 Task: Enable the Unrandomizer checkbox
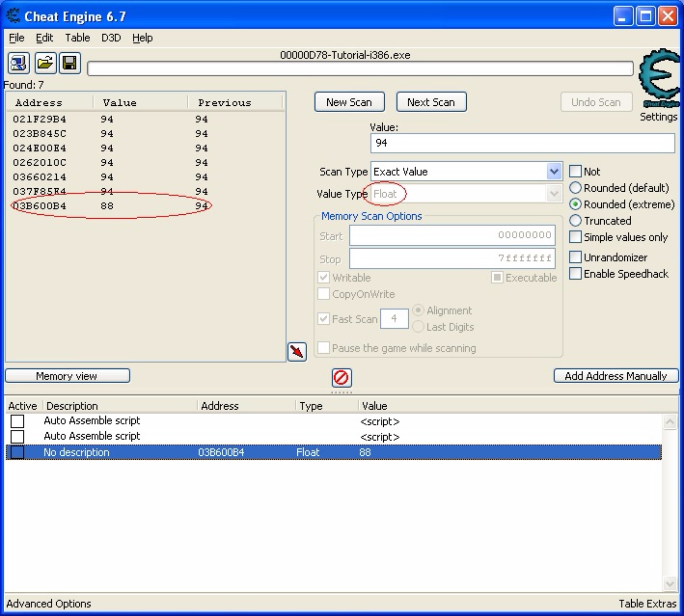click(x=575, y=257)
